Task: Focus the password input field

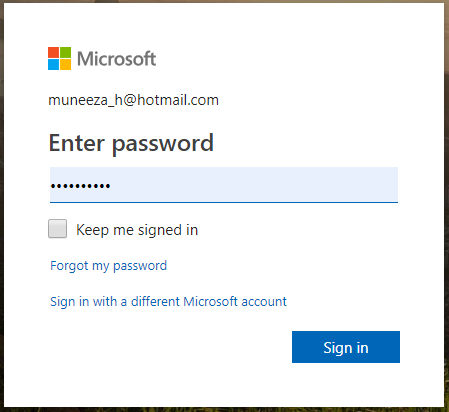Action: click(x=224, y=185)
